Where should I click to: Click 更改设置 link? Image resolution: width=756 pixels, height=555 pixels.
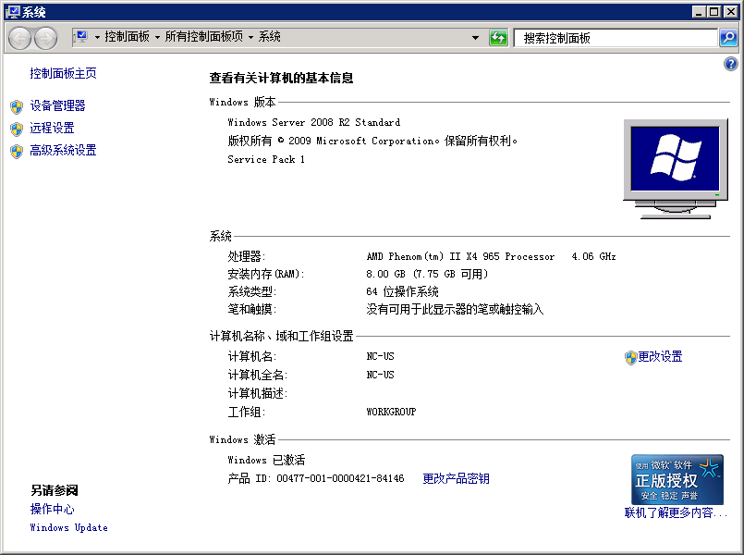point(660,357)
